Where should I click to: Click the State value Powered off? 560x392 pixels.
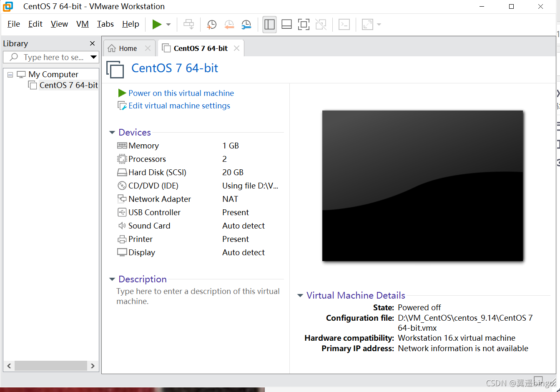click(x=419, y=307)
